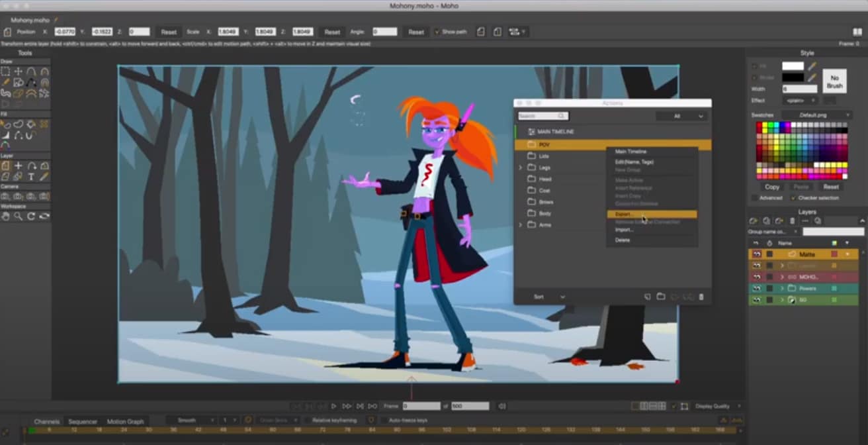Click the new group folder icon in Actions
868x445 pixels.
point(660,297)
